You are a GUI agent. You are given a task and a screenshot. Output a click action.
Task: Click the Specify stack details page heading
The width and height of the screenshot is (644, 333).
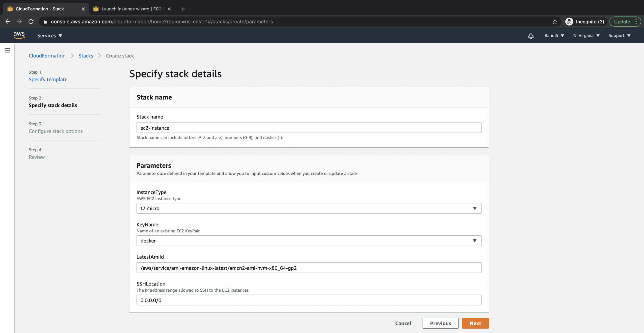[x=175, y=74]
